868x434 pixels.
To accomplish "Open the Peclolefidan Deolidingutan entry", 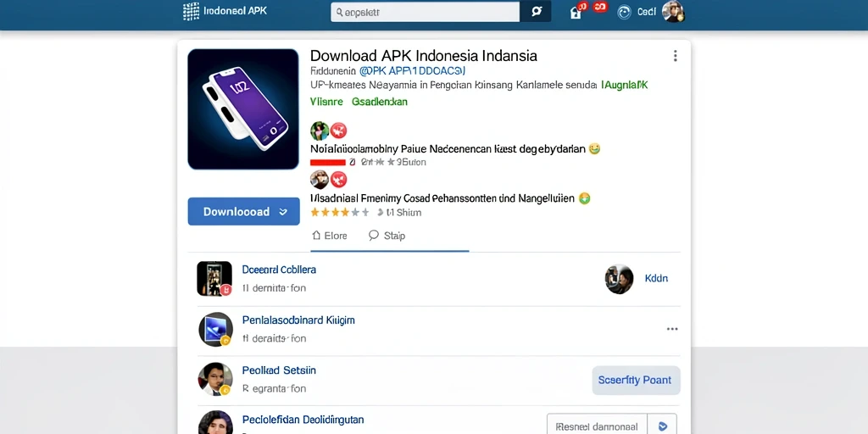I will point(303,420).
